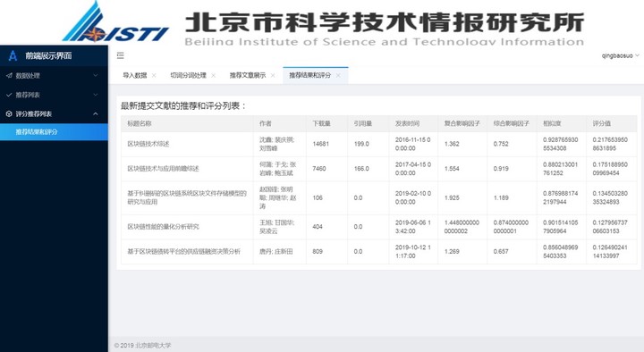Switch to the 导入数据 tab
This screenshot has width=644, height=352.
(135, 75)
